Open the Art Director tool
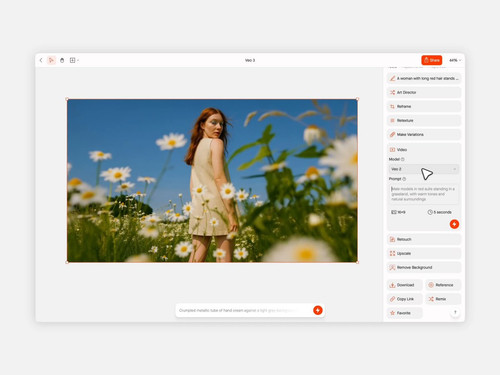The width and height of the screenshot is (500, 375). click(424, 92)
